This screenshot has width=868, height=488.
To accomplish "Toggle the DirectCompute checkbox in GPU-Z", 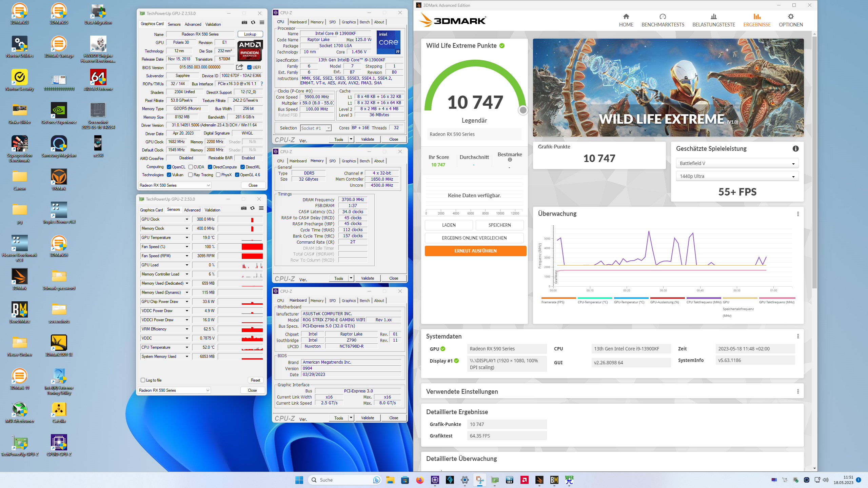I will [x=210, y=167].
